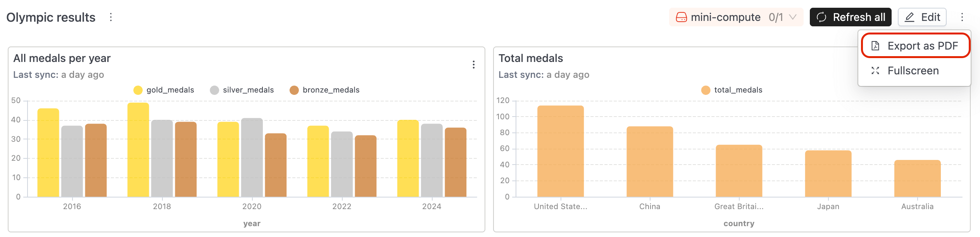980x237 pixels.
Task: Click the United States bar in Total medals
Action: (x=560, y=151)
